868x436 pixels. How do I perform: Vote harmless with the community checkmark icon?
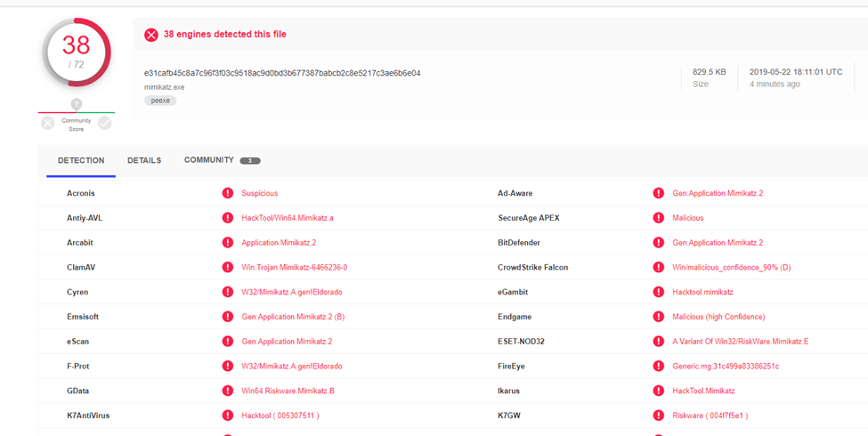[105, 124]
